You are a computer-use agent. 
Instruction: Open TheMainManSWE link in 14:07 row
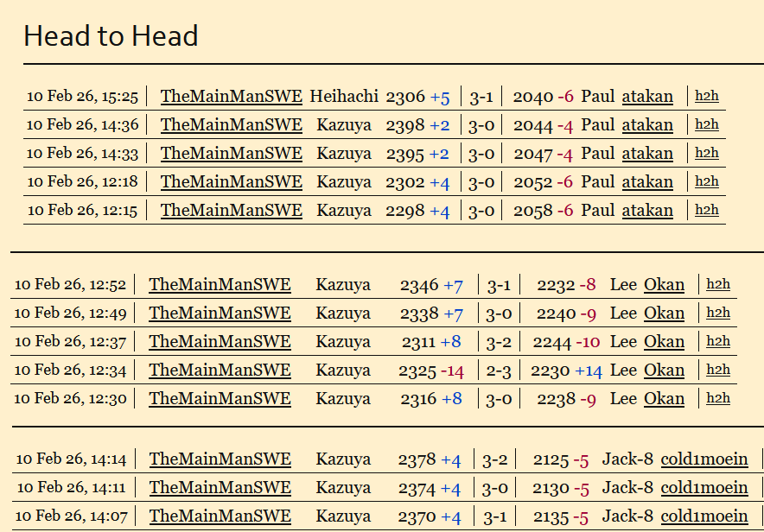coord(220,516)
